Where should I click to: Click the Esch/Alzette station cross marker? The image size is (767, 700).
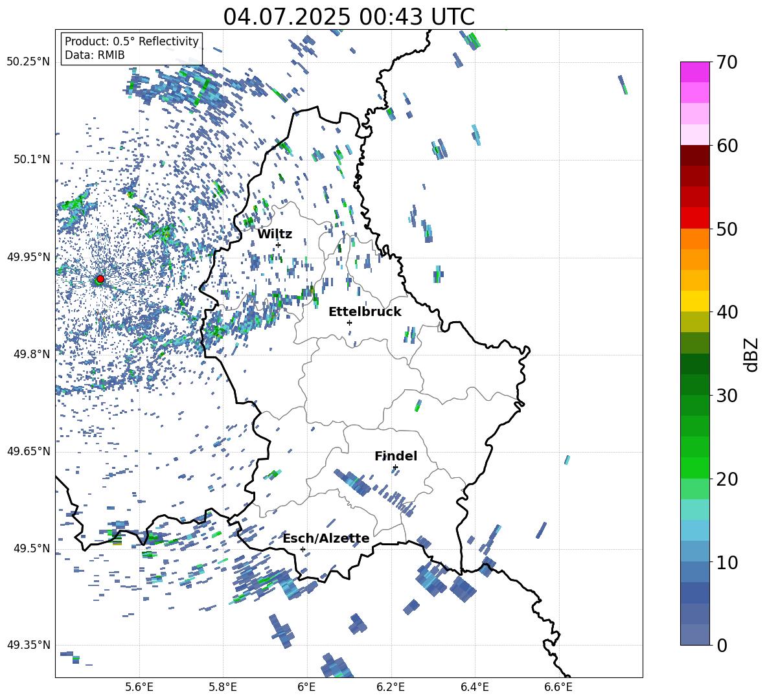tap(303, 549)
